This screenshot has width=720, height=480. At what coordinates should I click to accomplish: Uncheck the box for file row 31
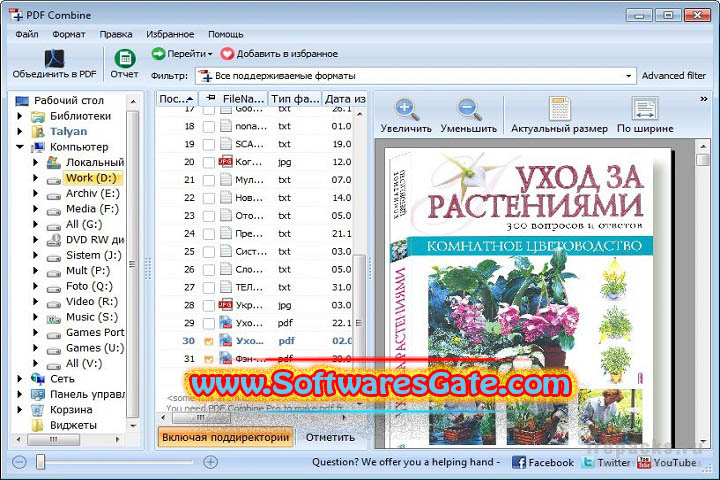209,359
